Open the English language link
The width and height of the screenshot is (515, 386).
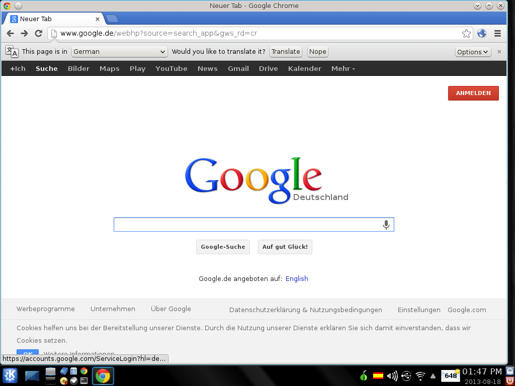pos(297,279)
